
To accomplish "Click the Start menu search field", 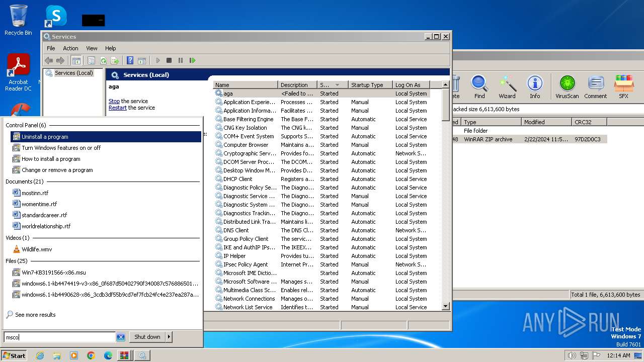I will coord(60,337).
